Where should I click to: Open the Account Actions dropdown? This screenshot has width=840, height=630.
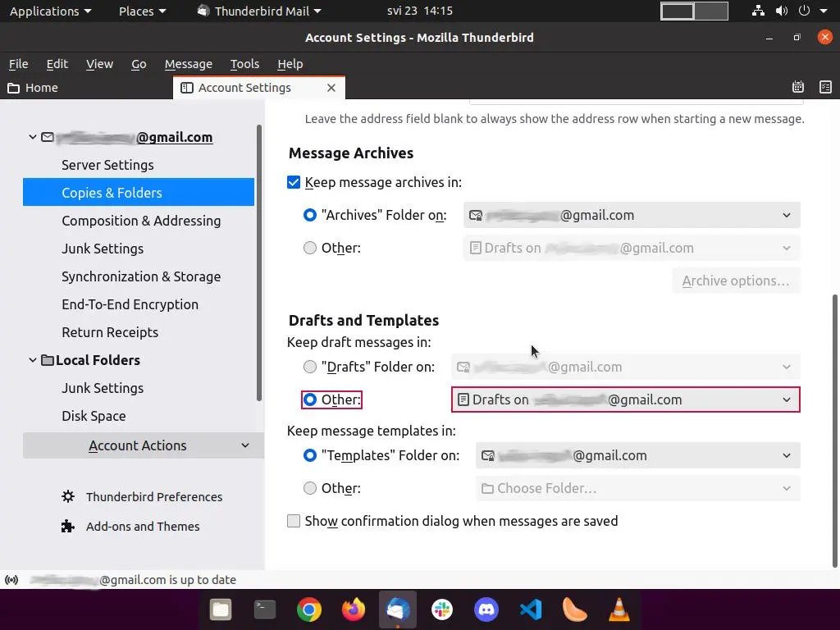pyautogui.click(x=144, y=445)
